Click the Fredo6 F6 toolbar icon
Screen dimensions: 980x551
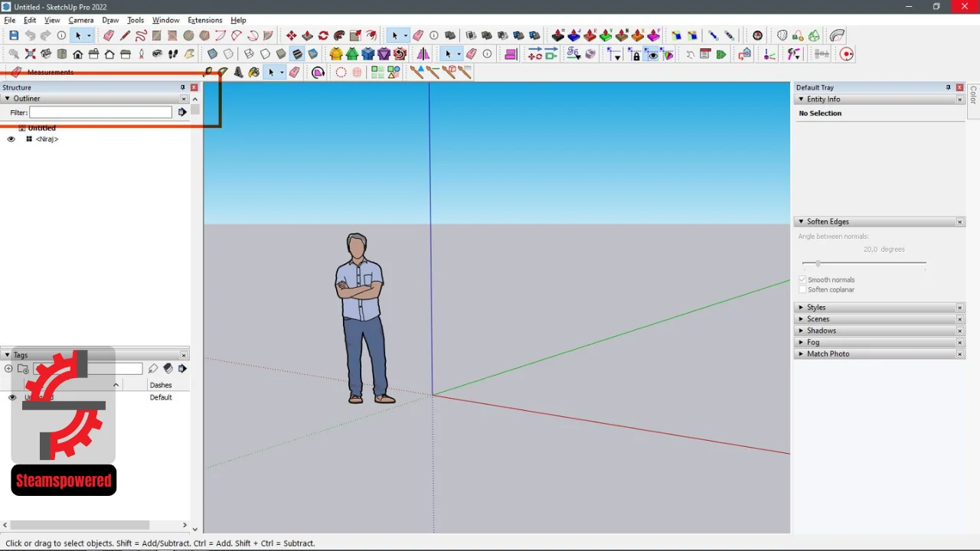click(x=573, y=54)
